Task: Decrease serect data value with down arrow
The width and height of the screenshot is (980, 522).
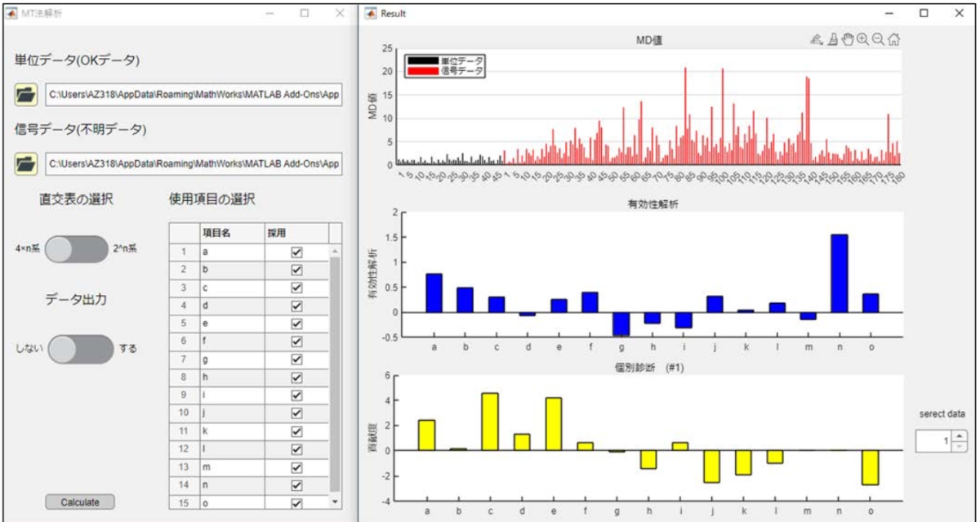Action: (960, 446)
